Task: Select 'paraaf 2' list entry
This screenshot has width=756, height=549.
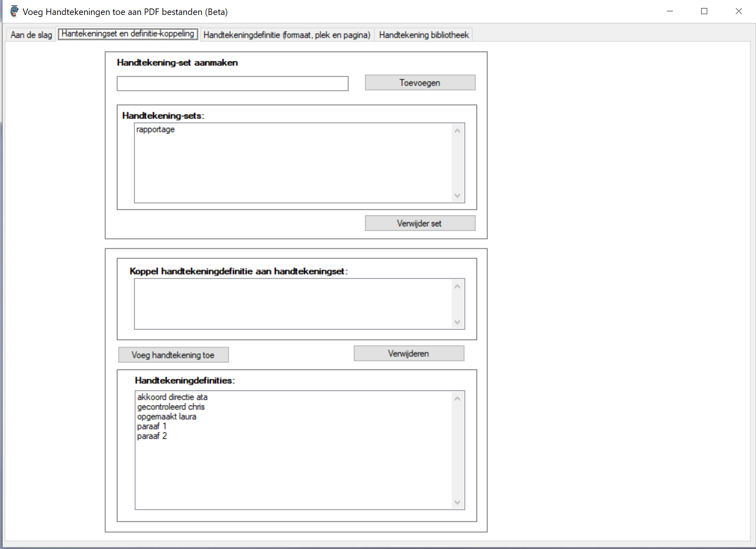Action: coord(152,436)
